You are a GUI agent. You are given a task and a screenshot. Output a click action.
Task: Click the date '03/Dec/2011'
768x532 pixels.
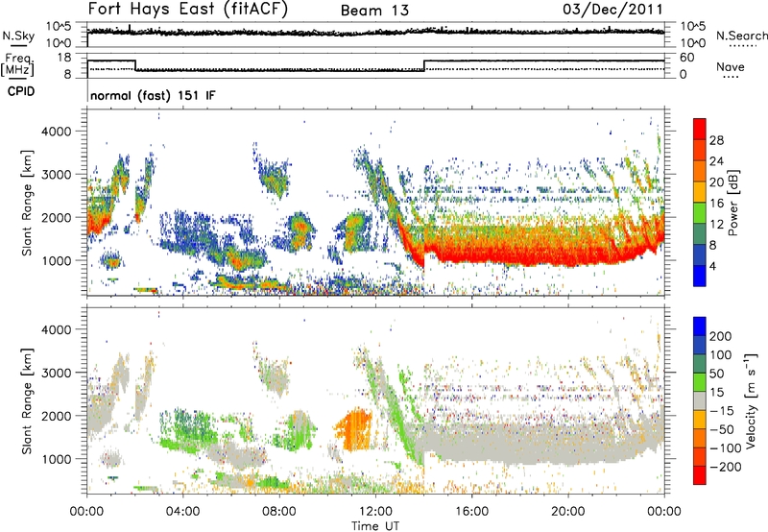click(612, 9)
